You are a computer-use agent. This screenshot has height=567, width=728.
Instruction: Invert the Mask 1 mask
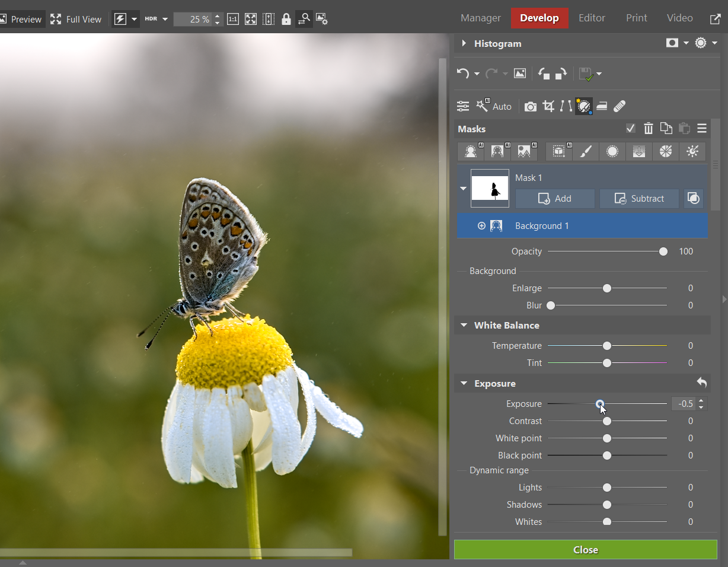694,199
